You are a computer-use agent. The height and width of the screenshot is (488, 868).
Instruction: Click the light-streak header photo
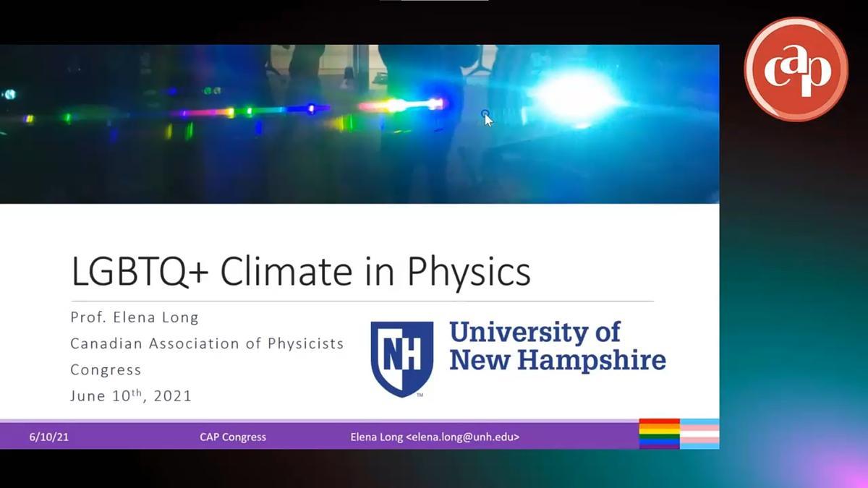pos(359,124)
